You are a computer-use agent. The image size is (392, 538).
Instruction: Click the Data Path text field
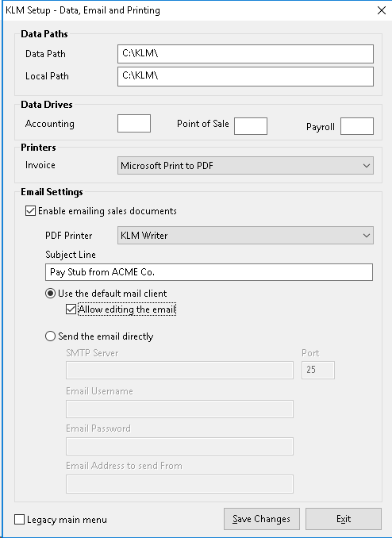tap(245, 54)
